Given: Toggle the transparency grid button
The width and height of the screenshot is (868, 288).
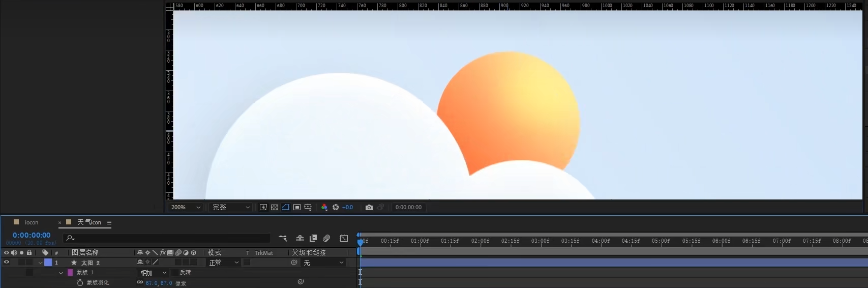Looking at the screenshot, I should 275,207.
